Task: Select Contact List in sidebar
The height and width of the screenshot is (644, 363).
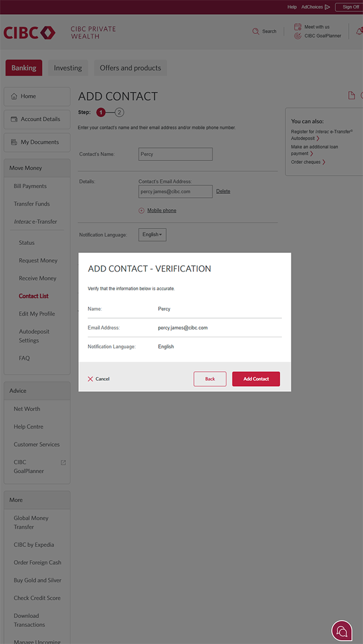Action: [33, 296]
